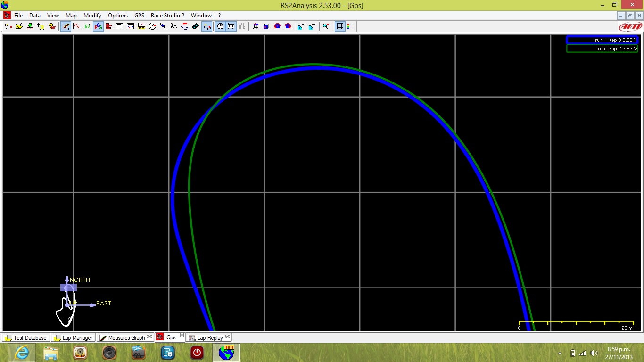Open File Explorer from the taskbar
644x362 pixels.
51,353
